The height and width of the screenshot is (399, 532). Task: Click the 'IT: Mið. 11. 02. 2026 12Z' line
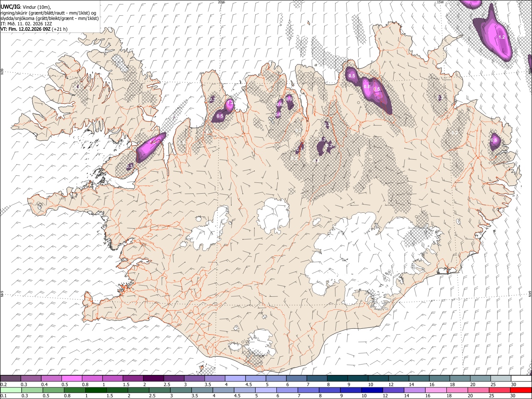[26, 24]
